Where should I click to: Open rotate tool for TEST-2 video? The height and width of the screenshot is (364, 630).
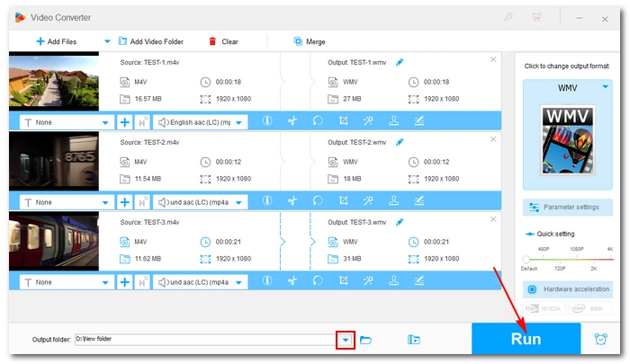tap(318, 200)
